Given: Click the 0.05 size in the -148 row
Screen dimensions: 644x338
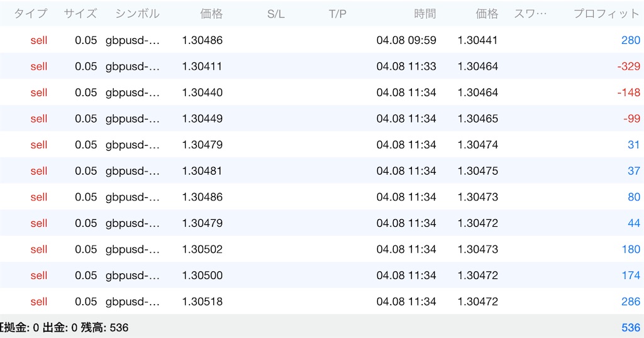Looking at the screenshot, I should (x=86, y=93).
